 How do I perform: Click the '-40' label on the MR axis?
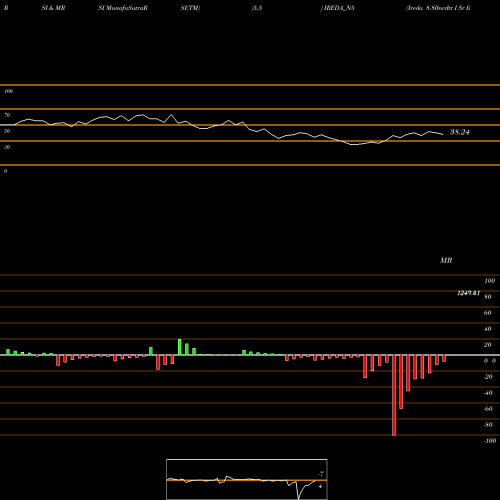coord(488,393)
